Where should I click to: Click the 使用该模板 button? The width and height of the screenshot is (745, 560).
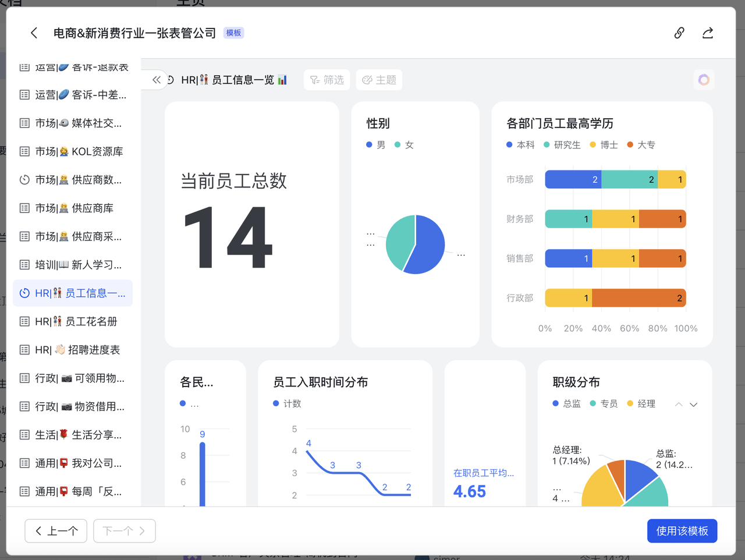682,531
